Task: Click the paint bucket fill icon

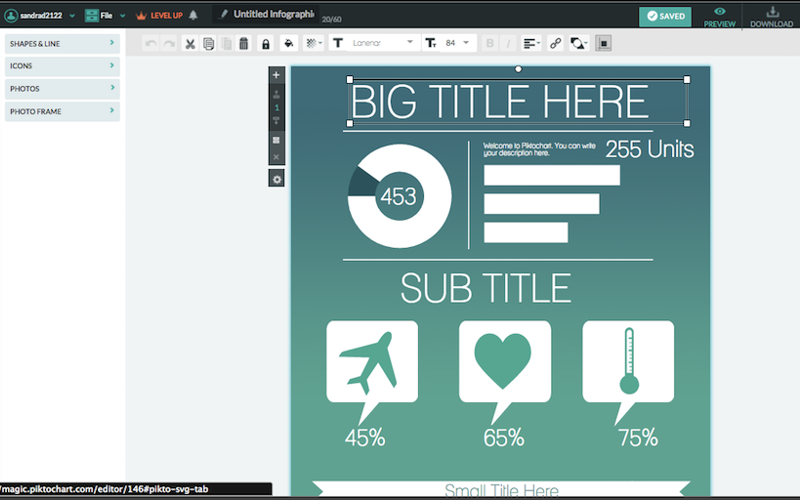Action: (x=288, y=44)
